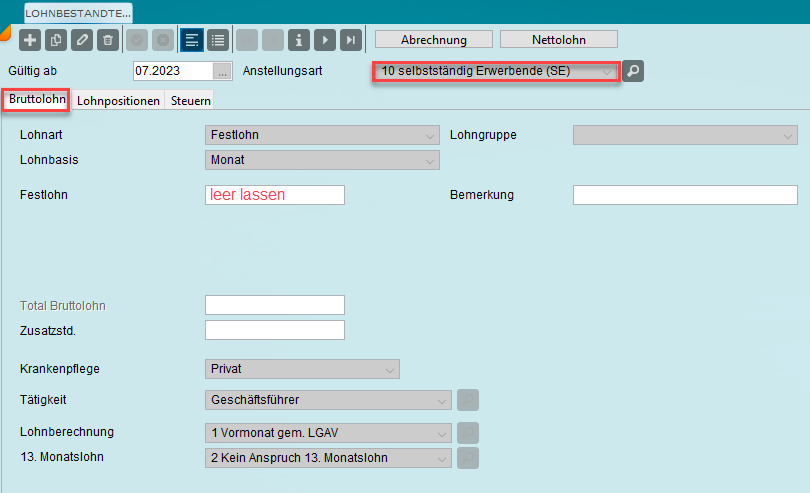Click search icon next to Anstellungsart
The image size is (810, 493).
click(633, 71)
